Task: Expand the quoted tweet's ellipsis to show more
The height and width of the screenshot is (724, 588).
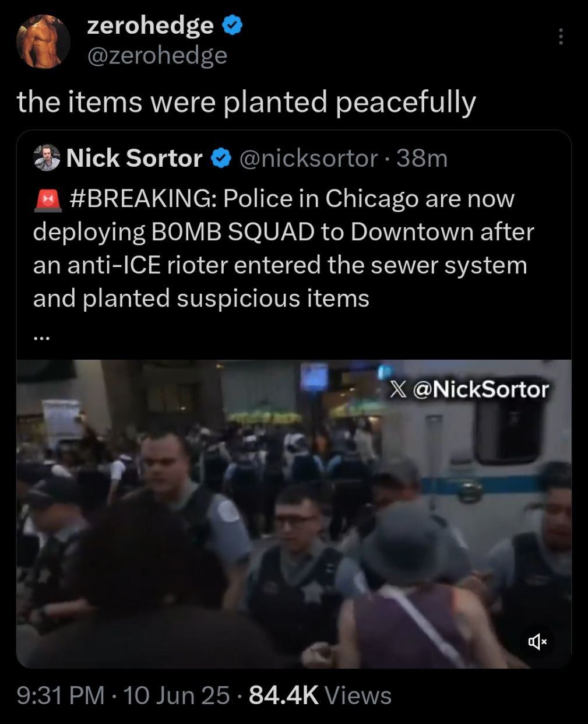Action: [41, 337]
